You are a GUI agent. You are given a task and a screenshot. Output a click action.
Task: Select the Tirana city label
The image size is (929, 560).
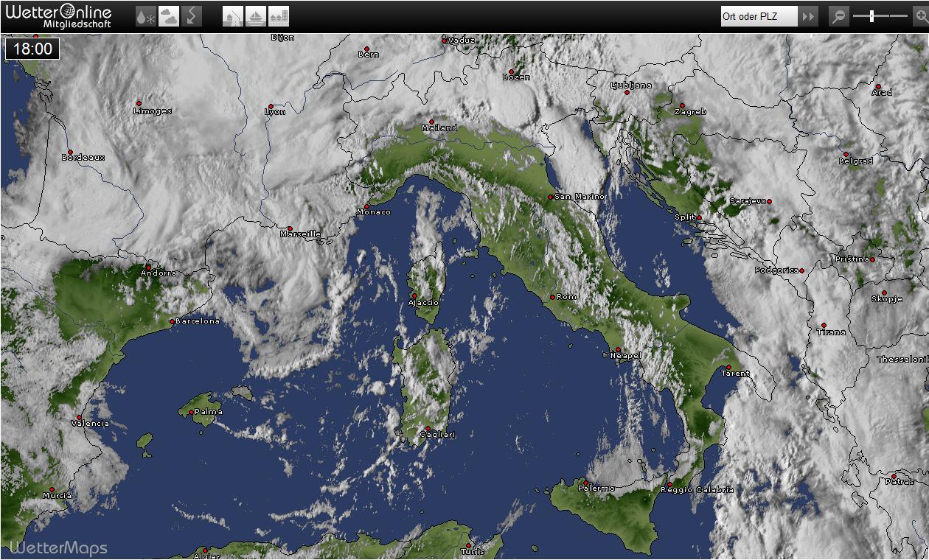pyautogui.click(x=832, y=332)
